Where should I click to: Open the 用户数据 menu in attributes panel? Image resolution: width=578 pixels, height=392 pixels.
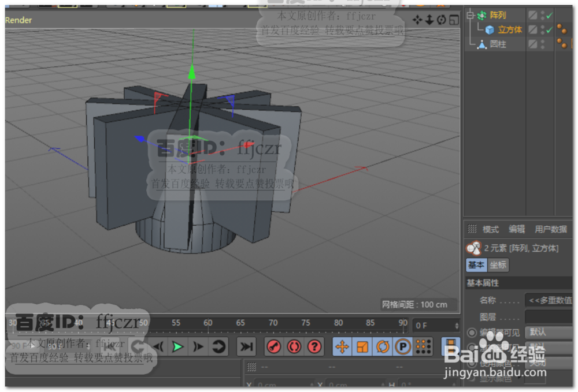[x=551, y=229]
